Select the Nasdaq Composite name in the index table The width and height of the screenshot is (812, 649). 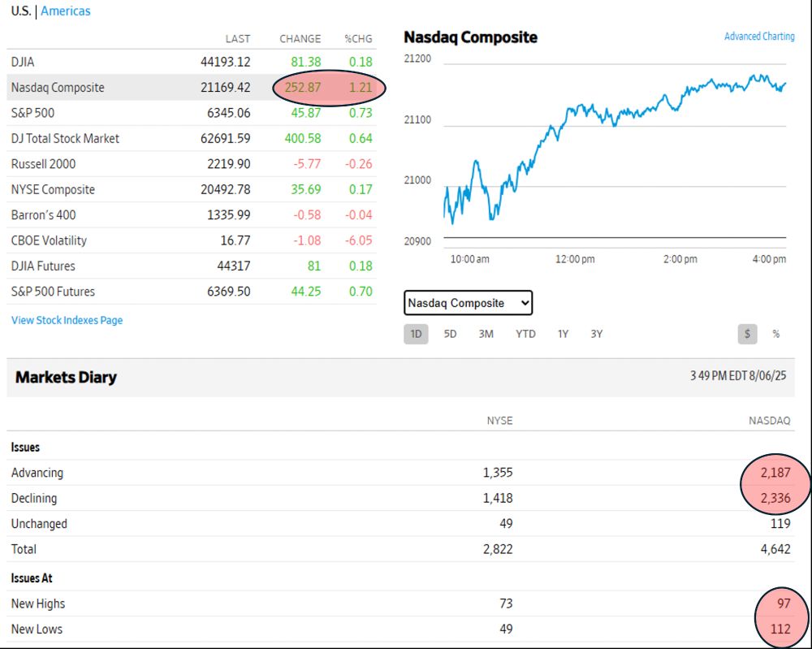58,88
